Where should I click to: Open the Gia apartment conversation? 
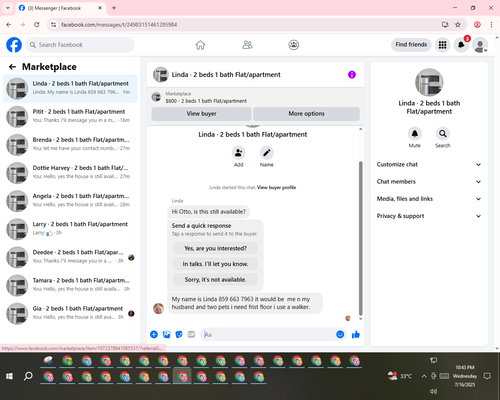(x=70, y=314)
